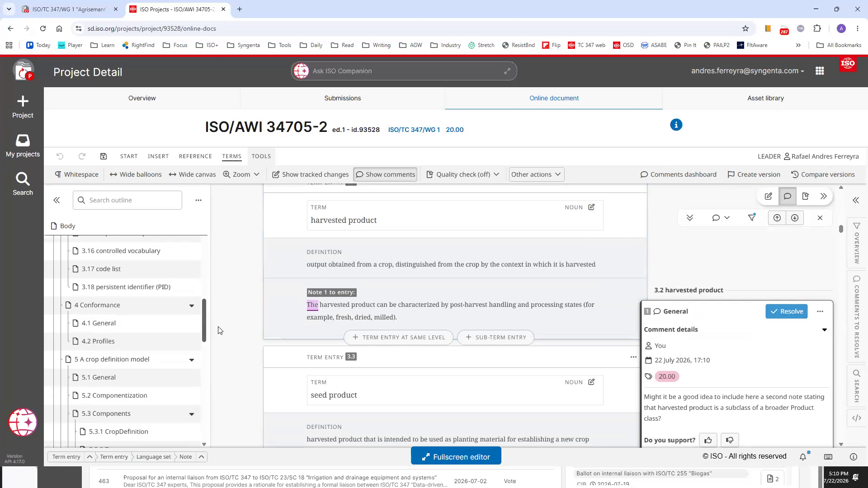This screenshot has height=488, width=868.
Task: Click the outline vertical scrollbar thumb
Action: [204, 320]
